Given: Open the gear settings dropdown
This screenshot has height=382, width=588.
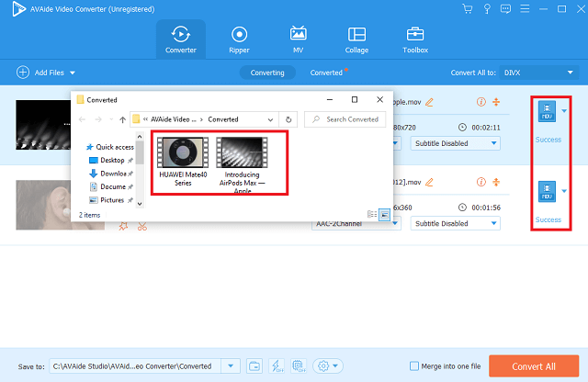Looking at the screenshot, I should tap(328, 365).
